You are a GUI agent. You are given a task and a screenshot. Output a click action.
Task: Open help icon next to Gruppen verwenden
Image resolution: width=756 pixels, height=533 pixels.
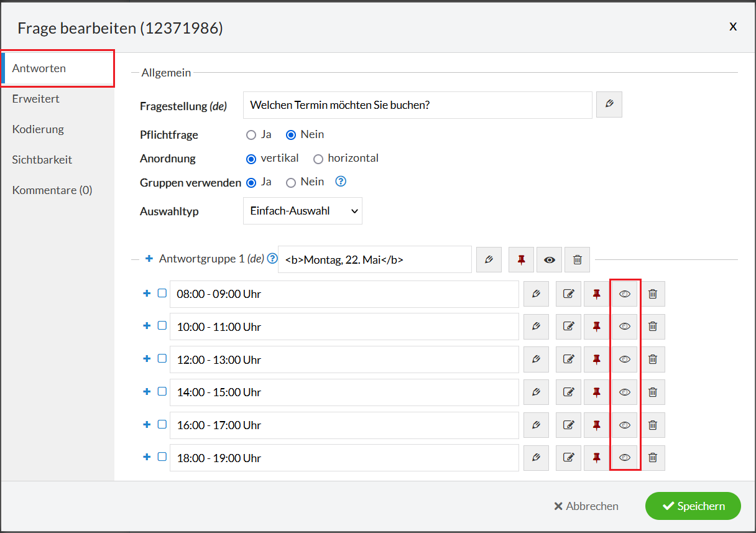pyautogui.click(x=340, y=182)
